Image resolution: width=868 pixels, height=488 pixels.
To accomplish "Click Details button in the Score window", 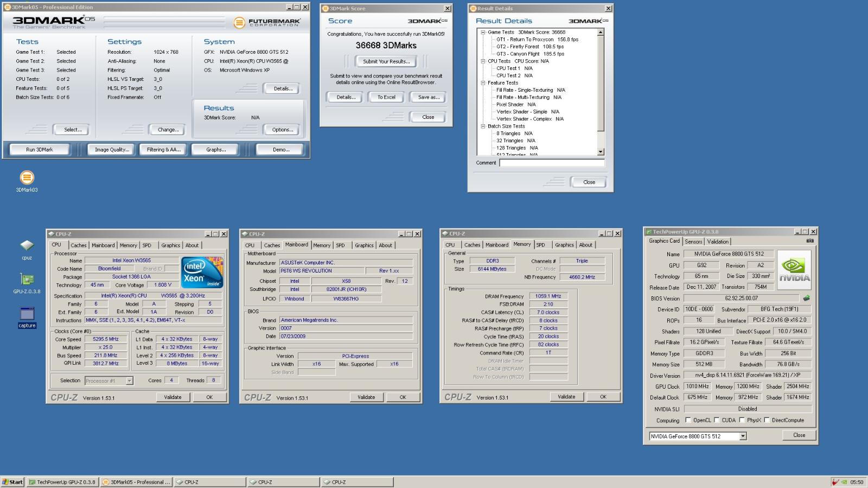I will [346, 97].
